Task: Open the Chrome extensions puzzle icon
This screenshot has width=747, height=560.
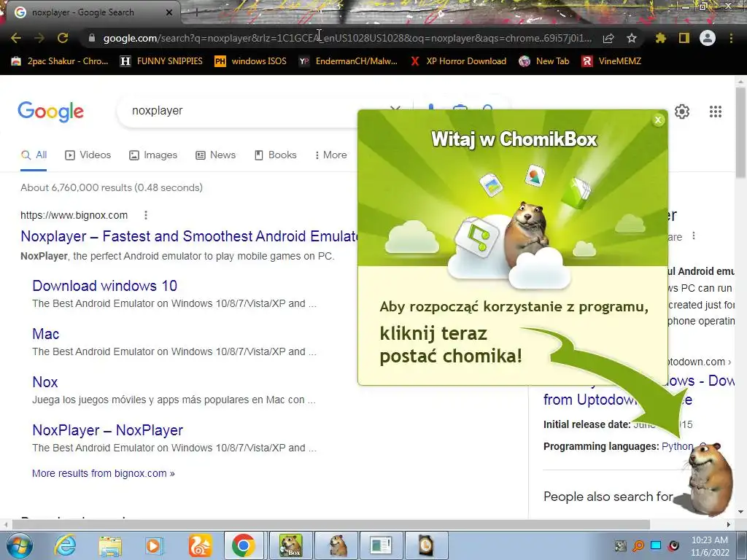Action: 661,38
